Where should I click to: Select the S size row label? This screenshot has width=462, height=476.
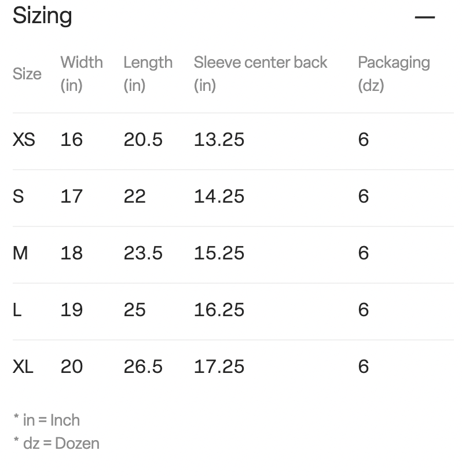pos(18,196)
